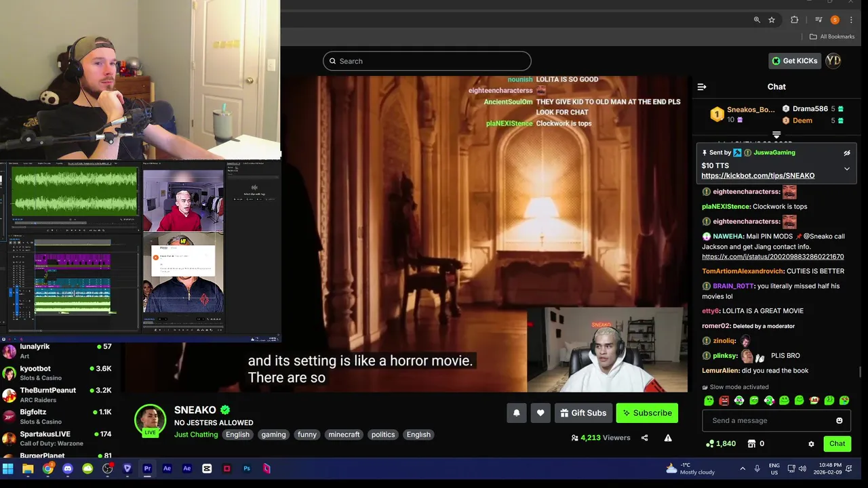Open the Just Chatting category link
The height and width of the screenshot is (488, 868).
196,434
